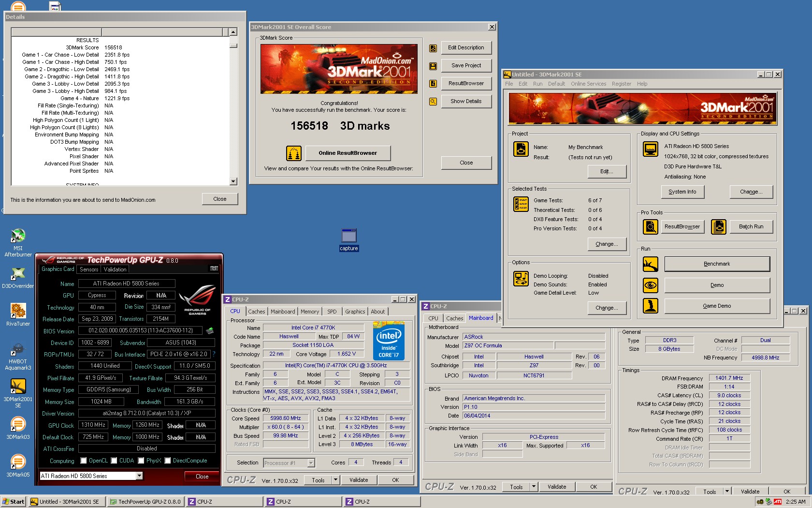Screen dimensions: 812x508
Task: Open the Online Services menu
Action: (x=588, y=84)
